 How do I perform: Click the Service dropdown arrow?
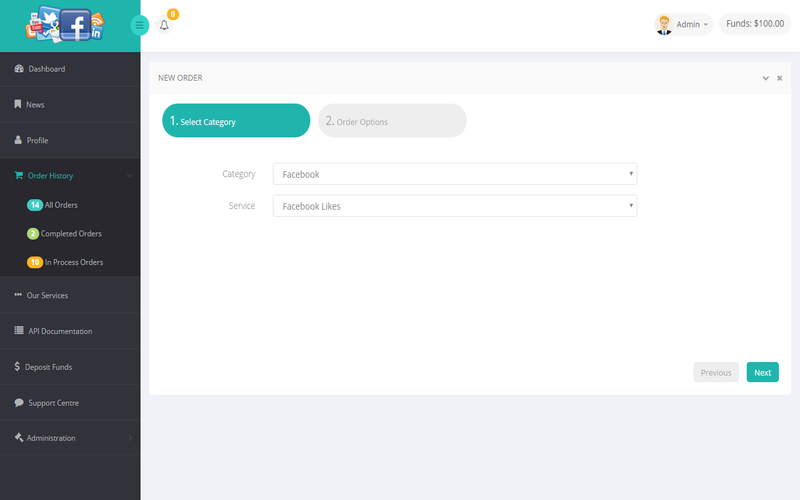click(631, 206)
